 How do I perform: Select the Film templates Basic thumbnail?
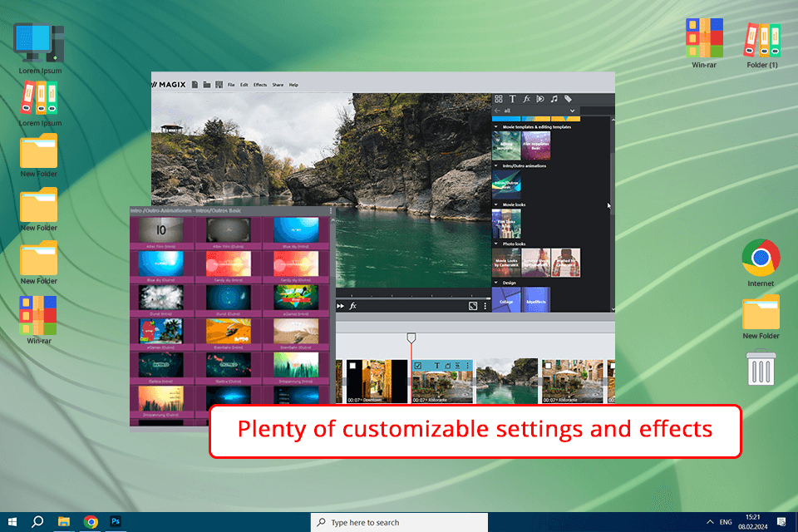point(536,145)
